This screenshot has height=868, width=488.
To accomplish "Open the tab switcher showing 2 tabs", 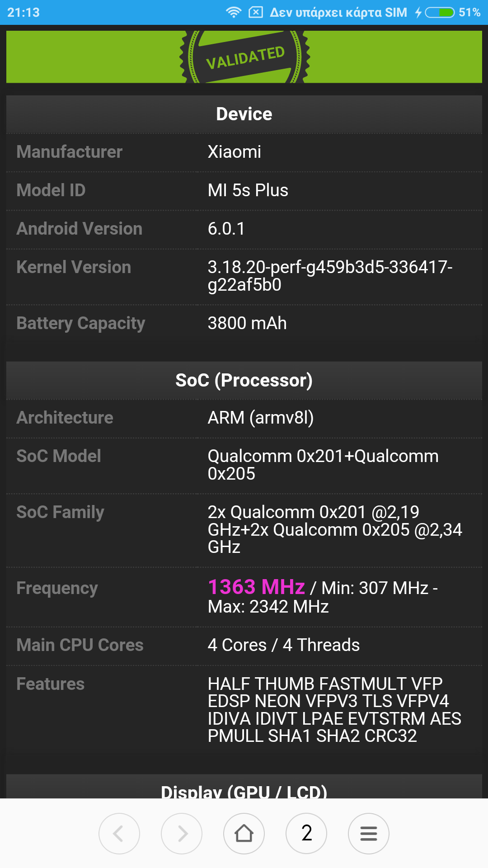I will (x=306, y=833).
